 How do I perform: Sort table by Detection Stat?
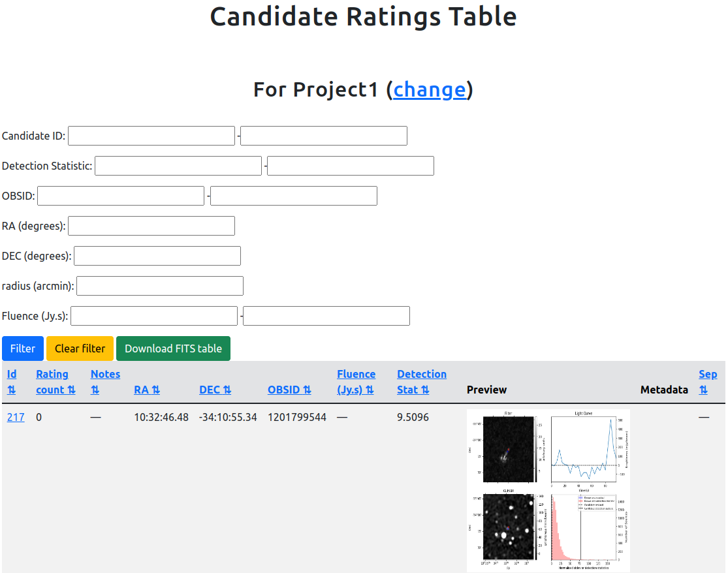pos(422,382)
